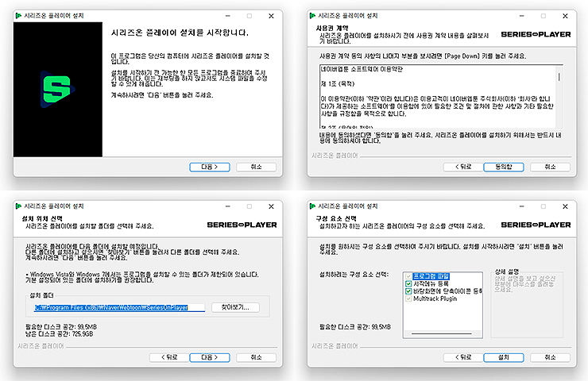This screenshot has height=381, width=588.
Task: Minimize the components selection window
Action: pyautogui.click(x=521, y=206)
